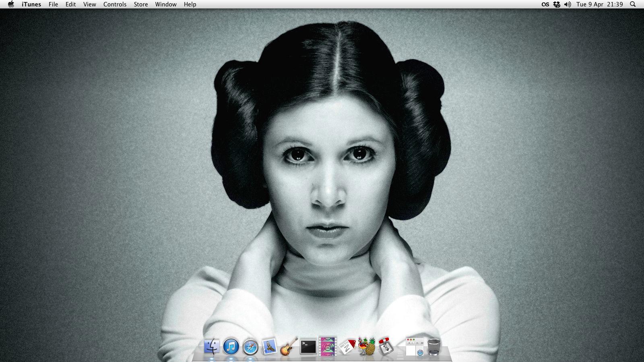This screenshot has height=362, width=644.
Task: Open the minimized window thumbnail in dock
Action: tap(415, 347)
